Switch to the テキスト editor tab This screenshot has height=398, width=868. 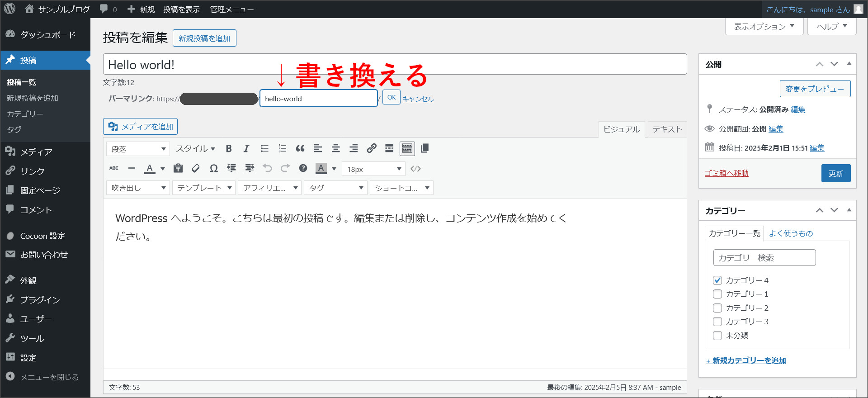coord(667,129)
